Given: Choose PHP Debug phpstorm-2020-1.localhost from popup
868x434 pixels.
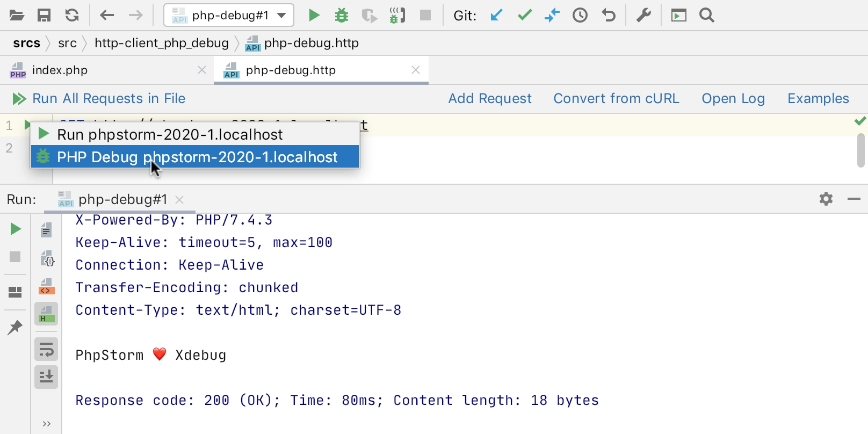Looking at the screenshot, I should point(195,157).
